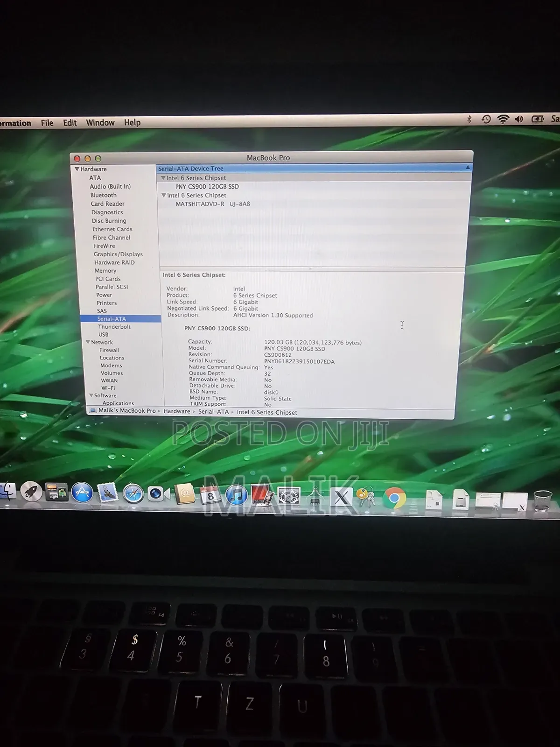This screenshot has height=747, width=560.
Task: Select PNY CS900 120GB SSD in device tree
Action: click(x=207, y=186)
